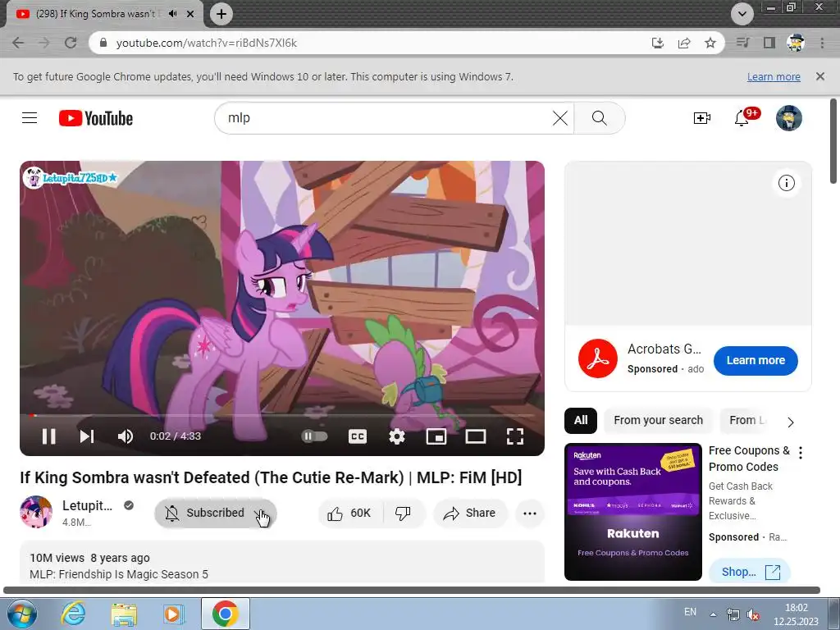Viewport: 840px width, 630px height.
Task: Toggle closed captions CC button
Action: pos(358,436)
